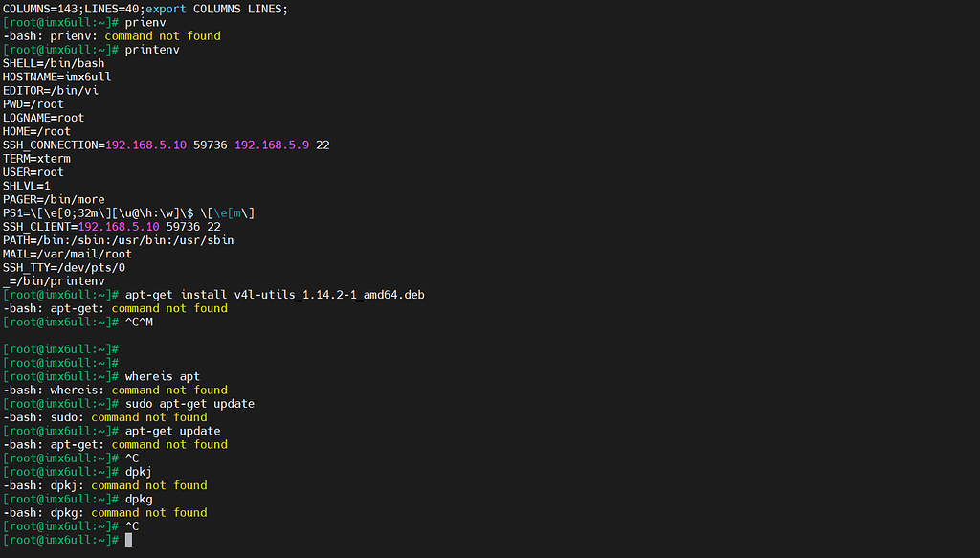Click the mistyped 'dpkj' command

(139, 472)
